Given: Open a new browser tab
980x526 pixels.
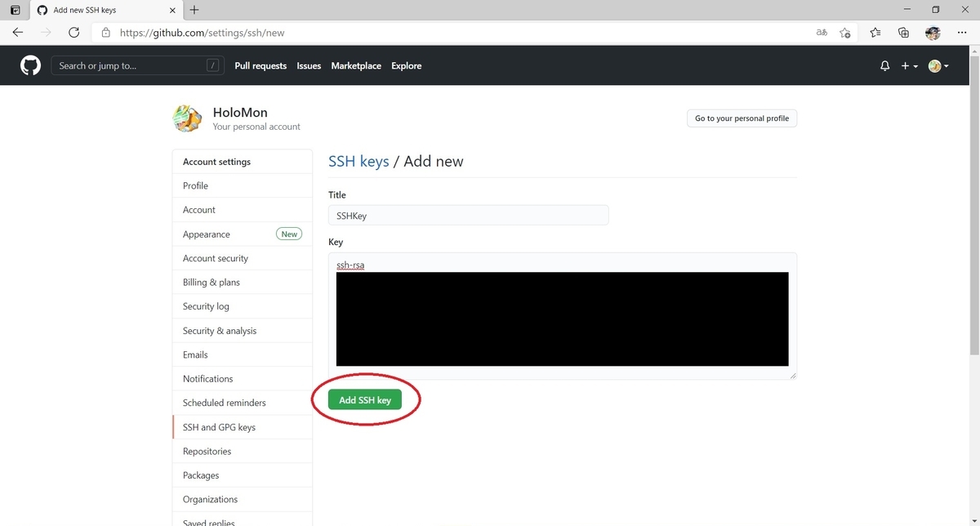Looking at the screenshot, I should point(194,11).
